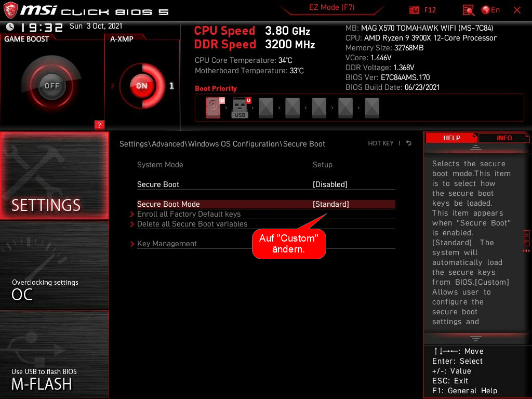Click the Secure Boot row label
This screenshot has width=532, height=399.
(x=158, y=184)
